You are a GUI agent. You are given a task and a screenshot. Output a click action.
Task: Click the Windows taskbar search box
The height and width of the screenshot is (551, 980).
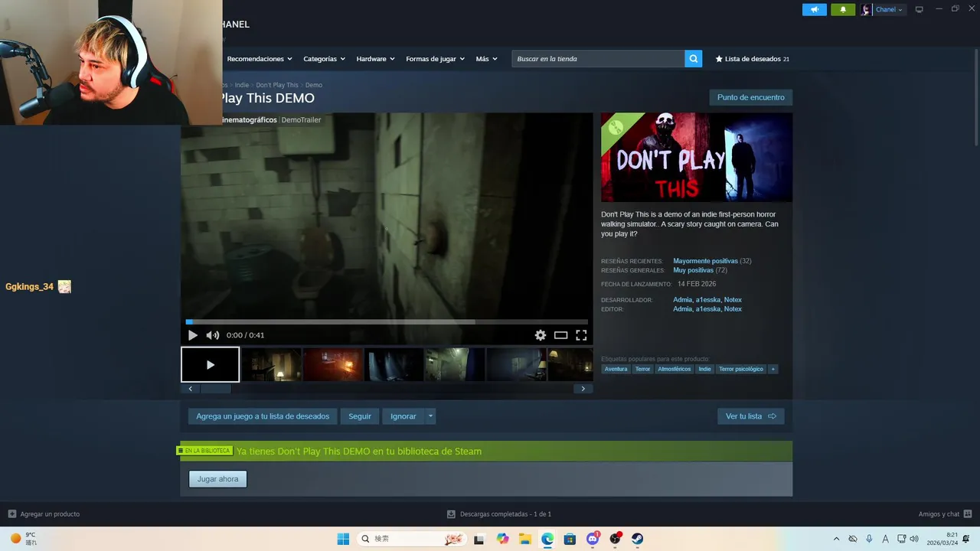[411, 539]
